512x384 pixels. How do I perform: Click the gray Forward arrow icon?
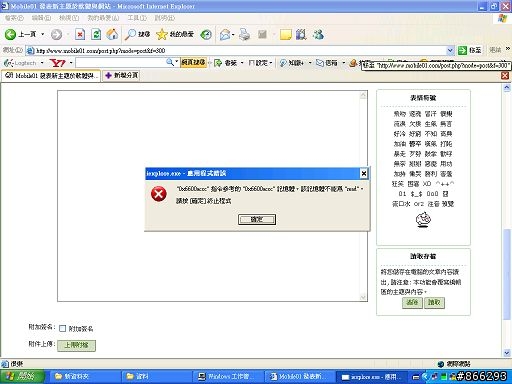click(56, 34)
